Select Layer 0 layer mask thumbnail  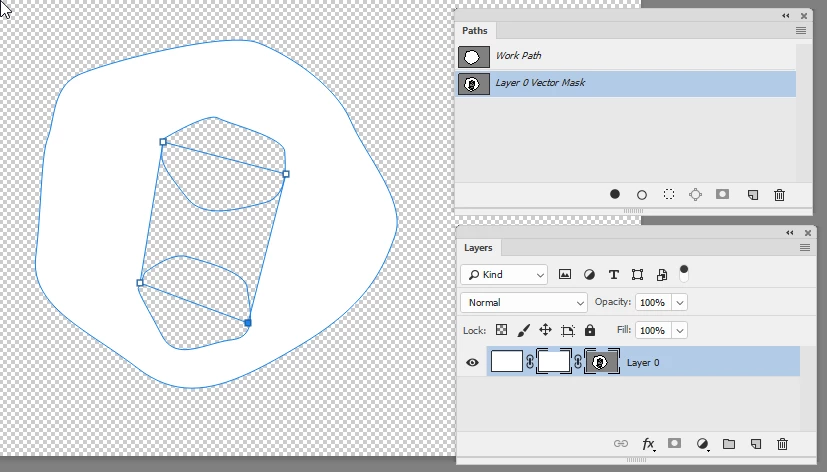553,362
